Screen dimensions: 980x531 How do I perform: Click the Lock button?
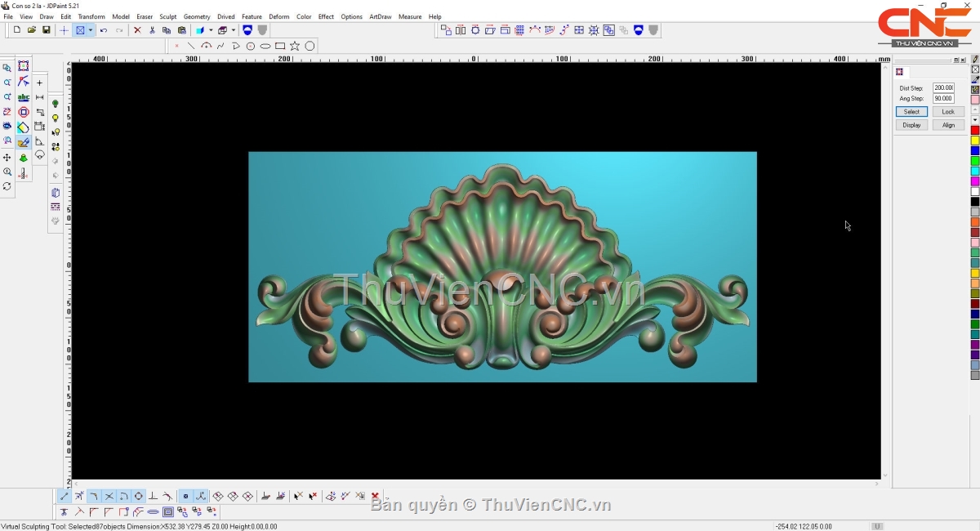947,111
